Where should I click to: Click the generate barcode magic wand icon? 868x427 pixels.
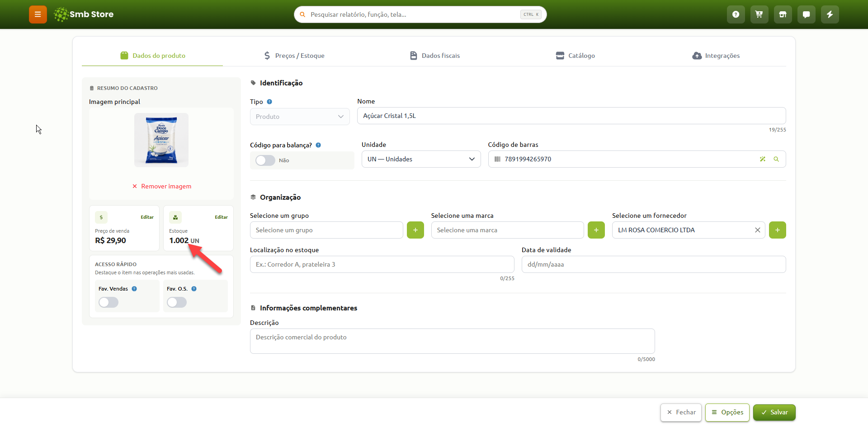[763, 159]
